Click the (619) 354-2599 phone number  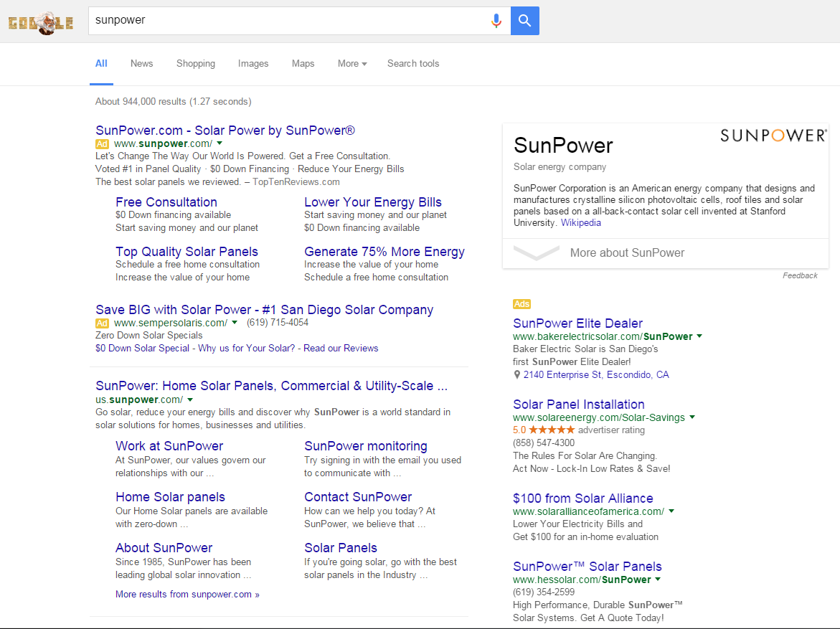(544, 592)
